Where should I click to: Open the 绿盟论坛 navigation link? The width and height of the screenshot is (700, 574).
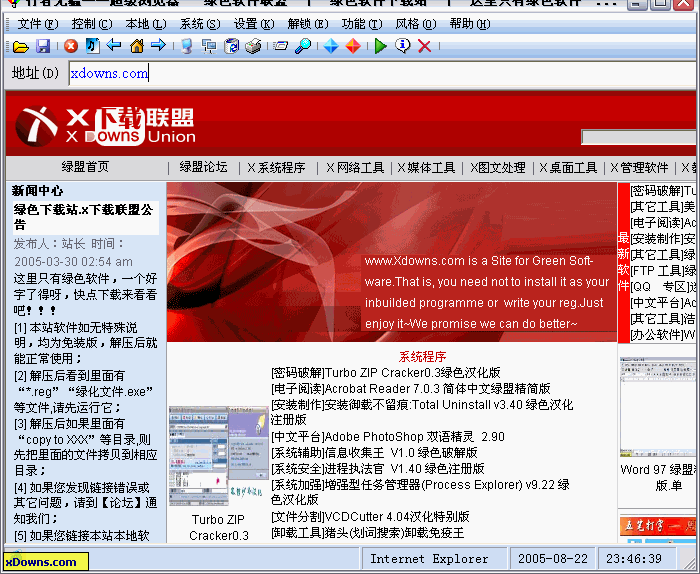(203, 167)
